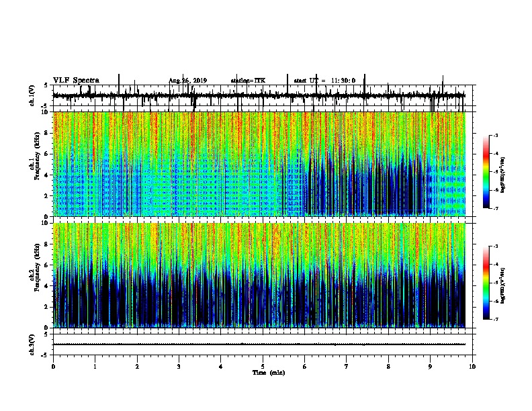Click the time axis tick label "8"
The height and width of the screenshot is (411, 532).
388,367
